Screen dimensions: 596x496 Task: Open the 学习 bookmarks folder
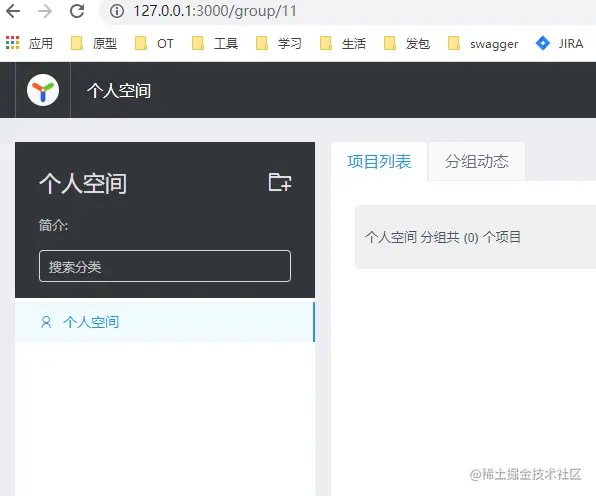coord(279,43)
